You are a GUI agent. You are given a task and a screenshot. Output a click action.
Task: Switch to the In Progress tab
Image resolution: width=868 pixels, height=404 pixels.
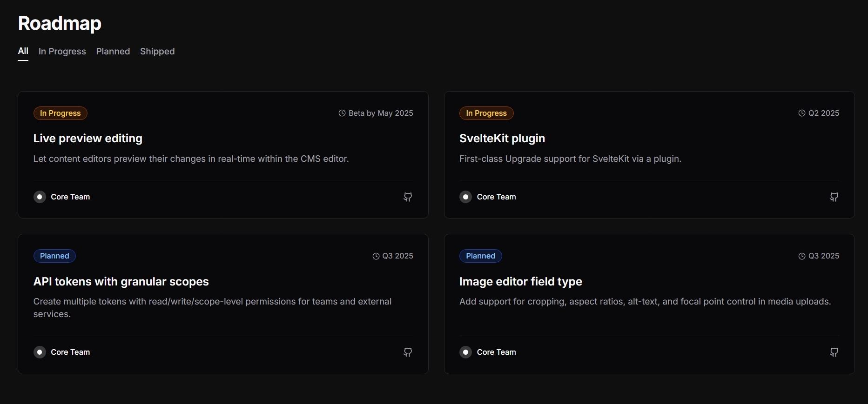tap(62, 52)
